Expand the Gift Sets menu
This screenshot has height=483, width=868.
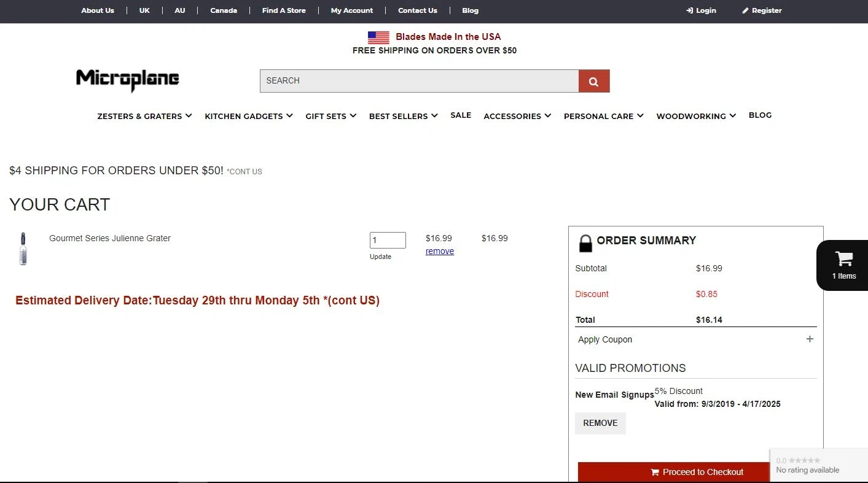click(331, 116)
